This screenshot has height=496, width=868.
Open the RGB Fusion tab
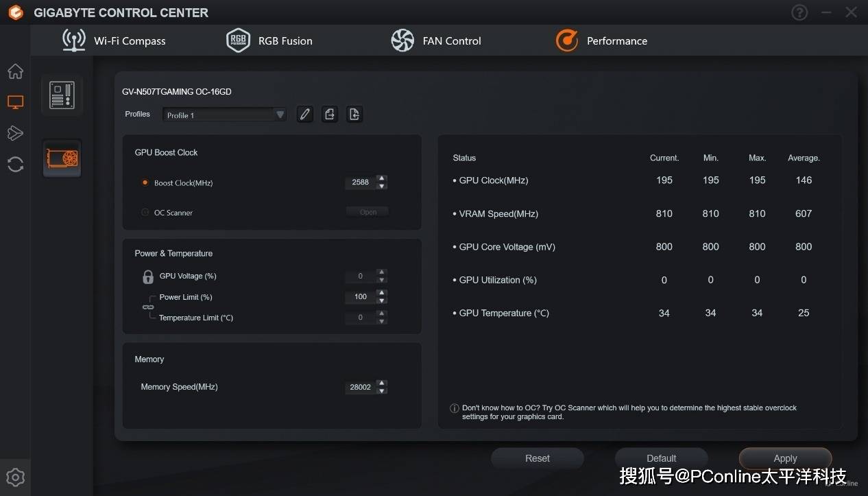pos(269,40)
